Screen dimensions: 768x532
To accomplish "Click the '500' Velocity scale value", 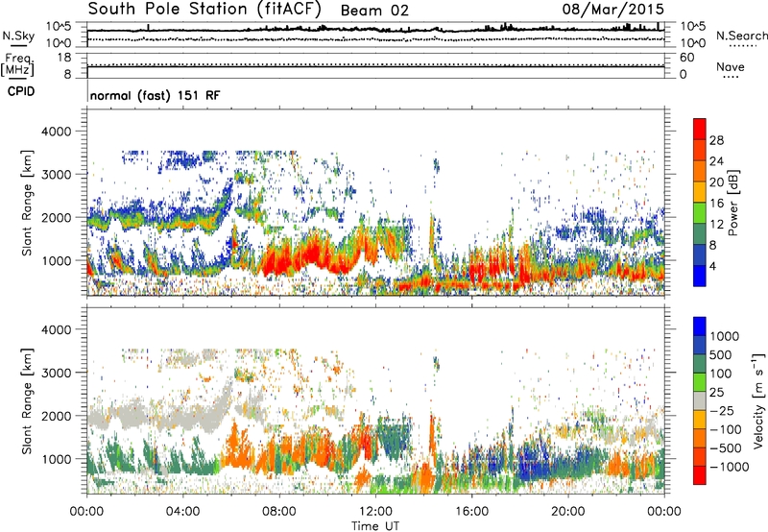I will pos(721,354).
